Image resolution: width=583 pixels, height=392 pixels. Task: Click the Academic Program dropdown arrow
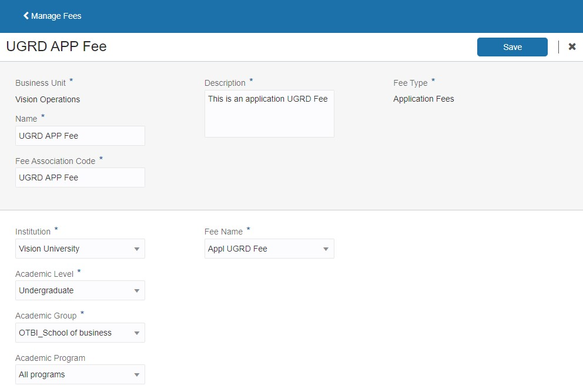pos(137,375)
